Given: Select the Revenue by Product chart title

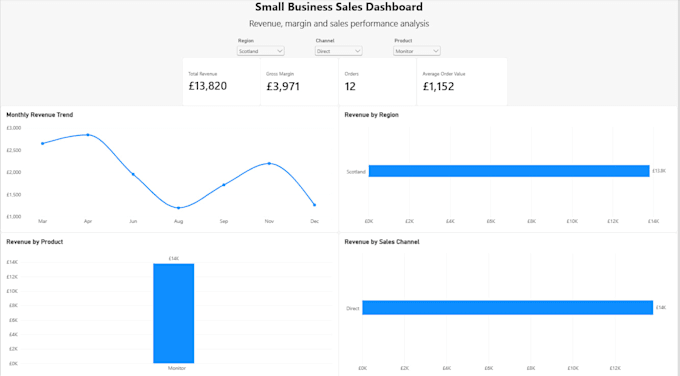Looking at the screenshot, I should point(35,242).
